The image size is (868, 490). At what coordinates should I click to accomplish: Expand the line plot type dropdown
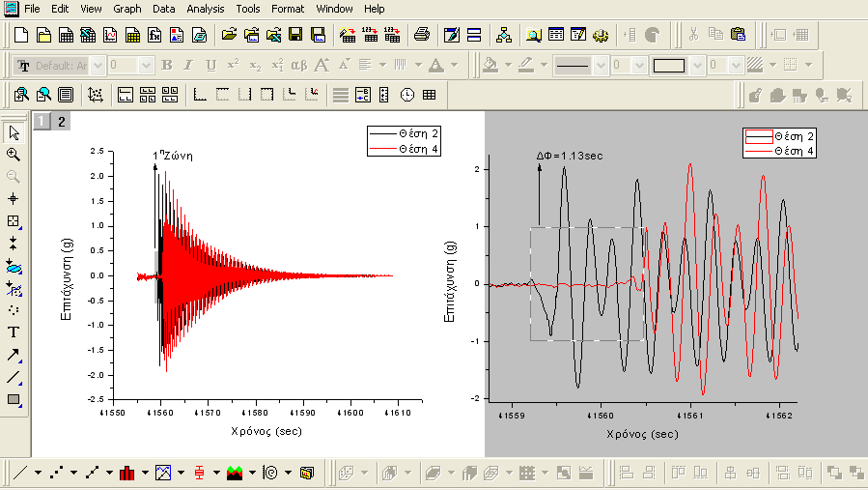39,473
